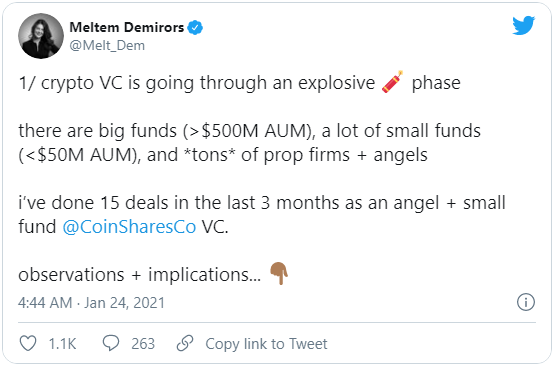Click the reply speech bubble icon
Viewport: 553px width, 366px height.
111,343
